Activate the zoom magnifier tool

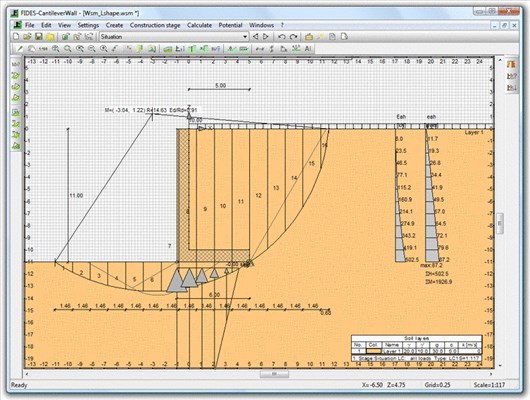point(68,49)
